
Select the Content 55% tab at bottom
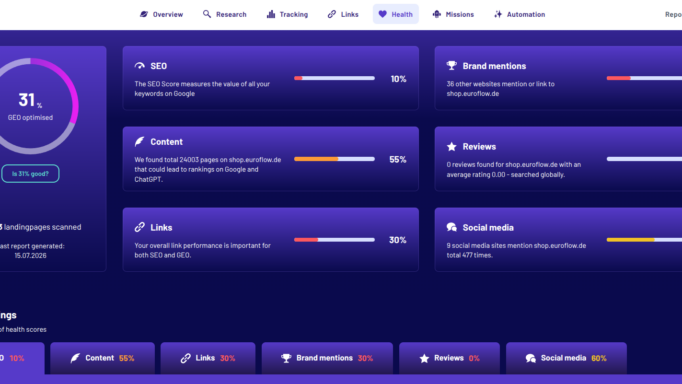click(103, 358)
